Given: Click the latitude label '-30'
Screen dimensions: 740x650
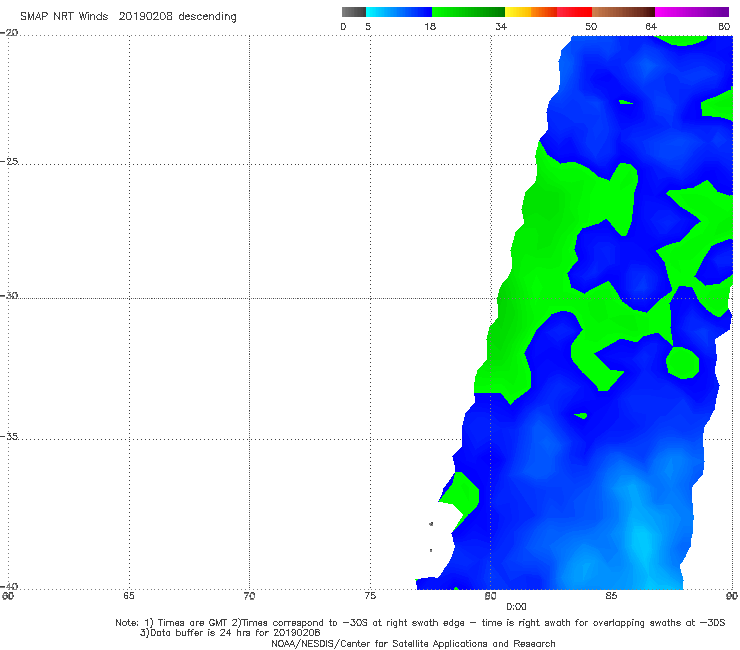Looking at the screenshot, I should pos(9,295).
